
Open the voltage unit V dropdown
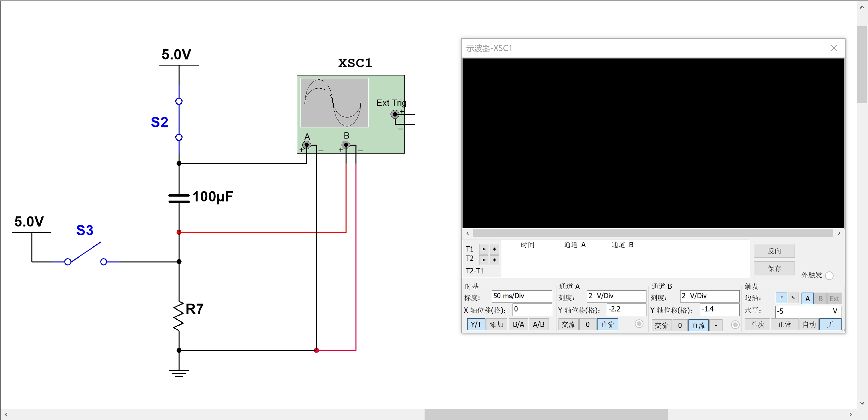pyautogui.click(x=835, y=311)
